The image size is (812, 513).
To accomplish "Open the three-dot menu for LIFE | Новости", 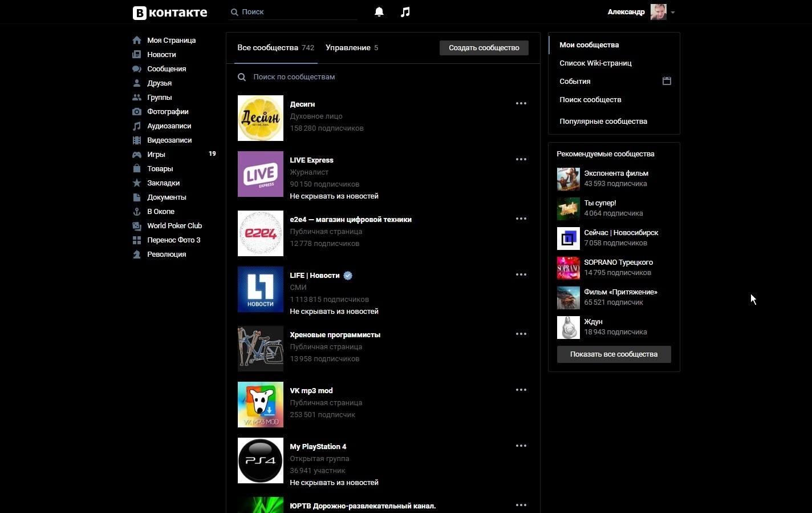I will coord(521,274).
